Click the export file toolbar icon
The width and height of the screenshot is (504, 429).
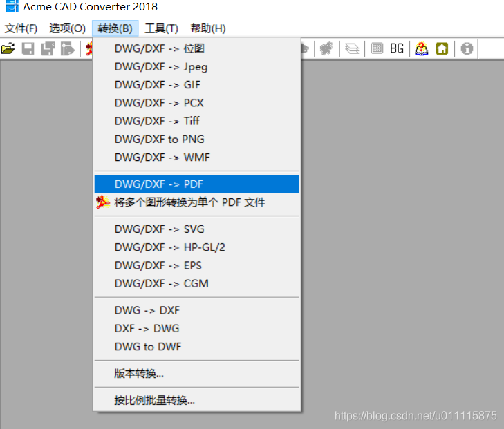tap(68, 48)
